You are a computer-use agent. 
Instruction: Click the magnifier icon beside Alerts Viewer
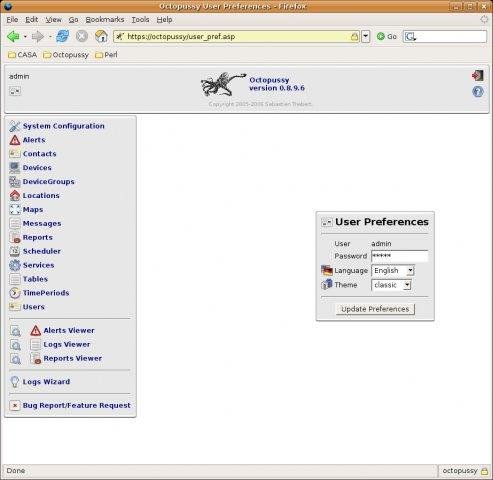[x=15, y=331]
